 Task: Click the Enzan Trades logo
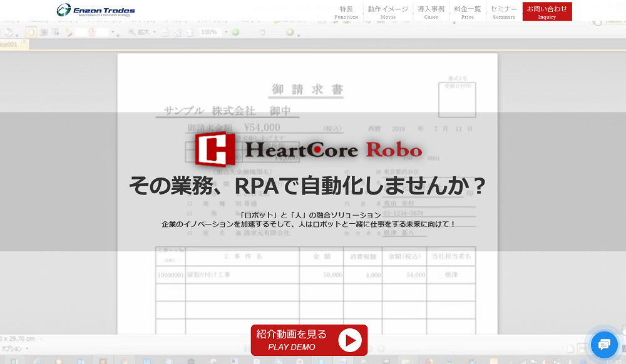click(96, 10)
